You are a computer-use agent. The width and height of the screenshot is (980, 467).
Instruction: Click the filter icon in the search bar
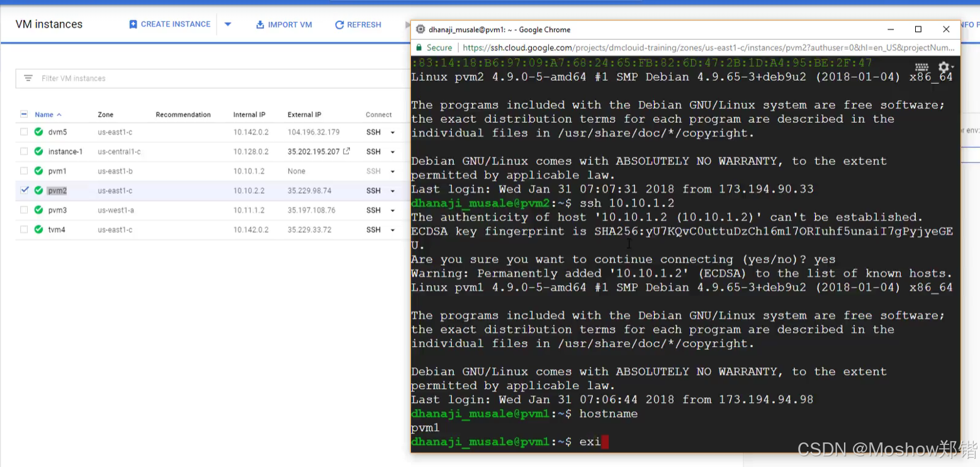28,78
